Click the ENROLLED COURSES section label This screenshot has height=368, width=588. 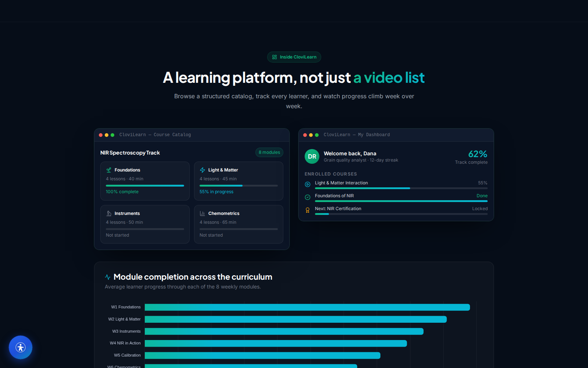tap(331, 174)
